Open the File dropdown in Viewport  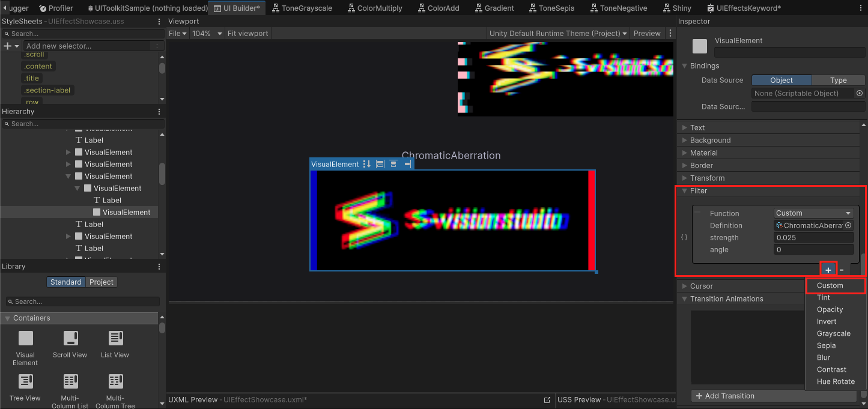pos(178,34)
